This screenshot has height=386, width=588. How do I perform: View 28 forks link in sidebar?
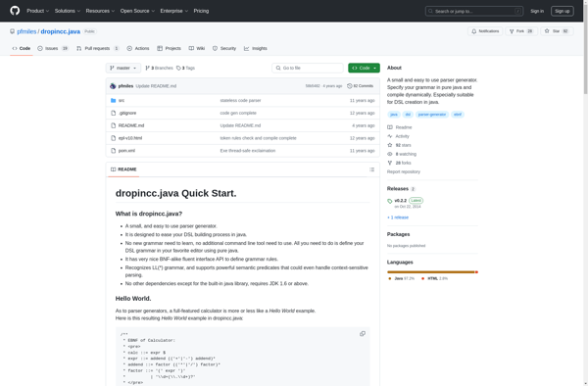click(x=400, y=163)
